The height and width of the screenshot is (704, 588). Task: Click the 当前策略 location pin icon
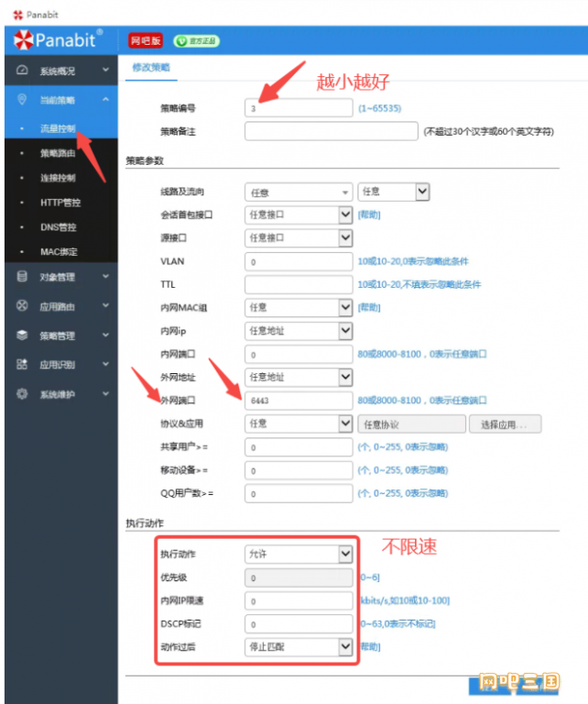click(x=22, y=99)
